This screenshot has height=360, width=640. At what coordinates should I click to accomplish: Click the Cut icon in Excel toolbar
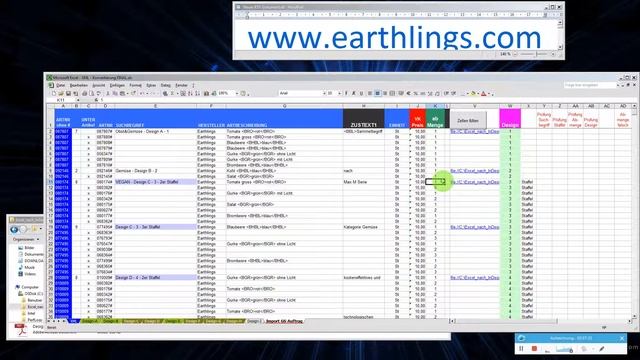107,93
